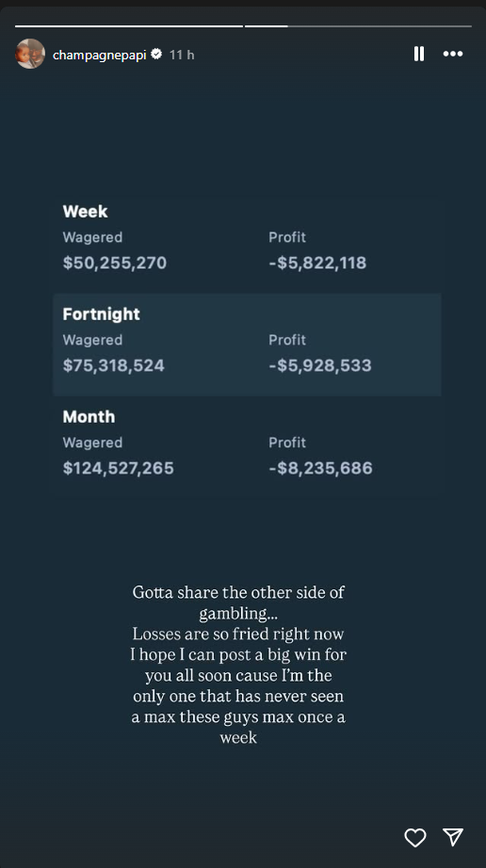Screen dimensions: 486x868
Task: Select the Month stats heading
Action: tap(89, 417)
